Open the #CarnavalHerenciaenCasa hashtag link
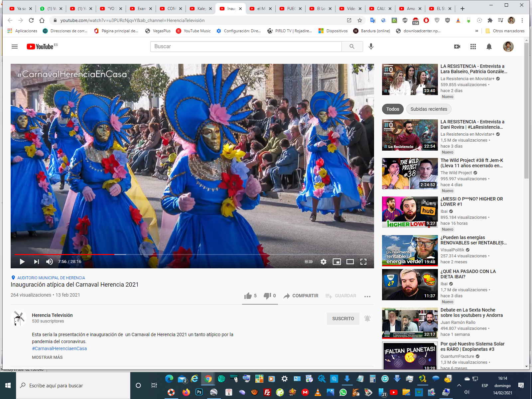 [59, 348]
